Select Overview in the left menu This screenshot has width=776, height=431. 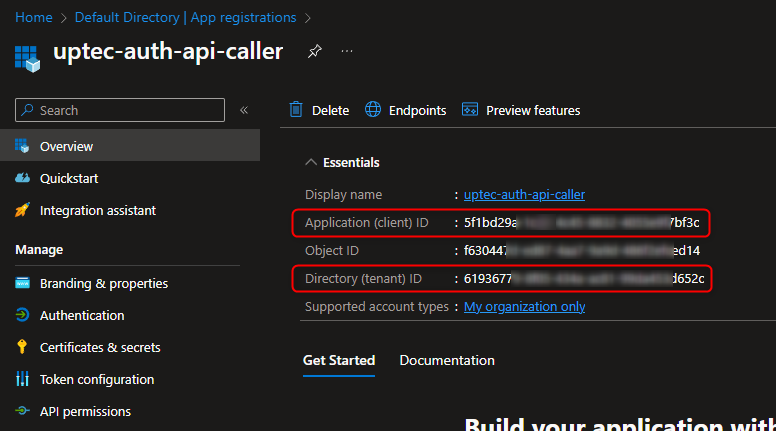66,146
